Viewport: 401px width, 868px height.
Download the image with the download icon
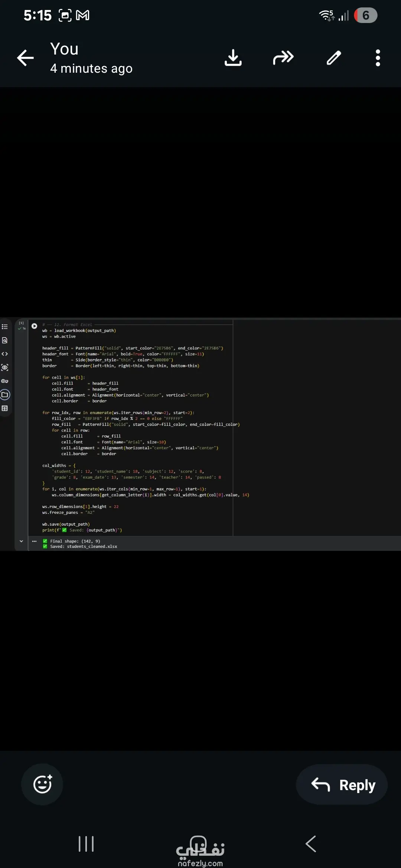pyautogui.click(x=233, y=57)
